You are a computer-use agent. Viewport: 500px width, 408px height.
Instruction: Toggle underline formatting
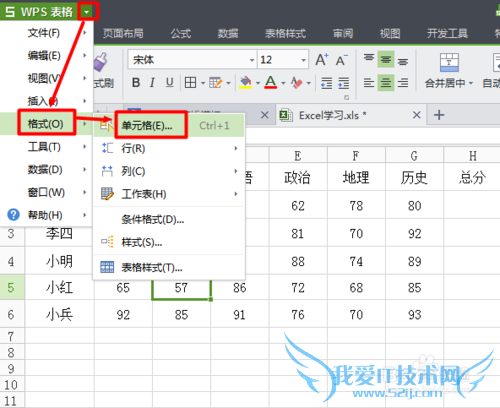pyautogui.click(x=170, y=82)
